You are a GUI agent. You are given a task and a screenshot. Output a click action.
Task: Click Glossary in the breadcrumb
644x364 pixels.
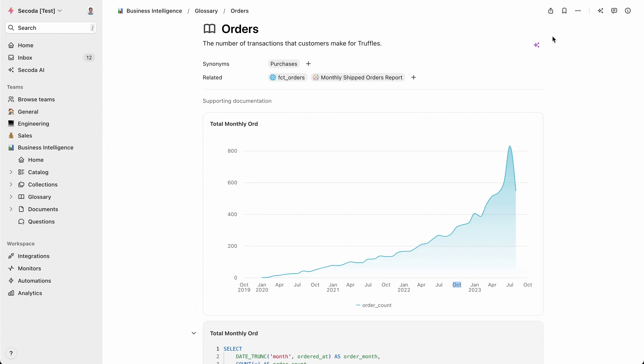click(x=206, y=11)
